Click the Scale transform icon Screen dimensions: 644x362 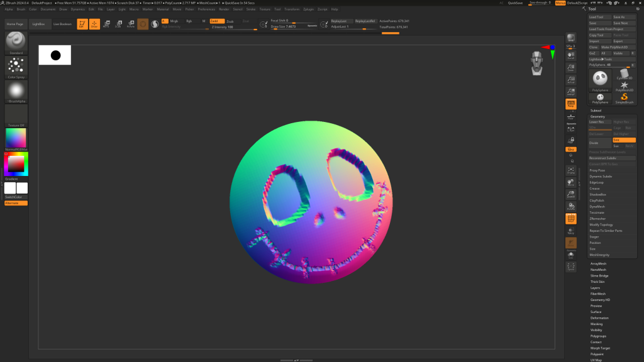tap(118, 24)
